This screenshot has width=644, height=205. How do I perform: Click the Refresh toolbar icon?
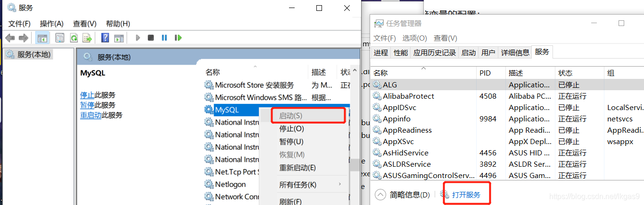pyautogui.click(x=74, y=38)
